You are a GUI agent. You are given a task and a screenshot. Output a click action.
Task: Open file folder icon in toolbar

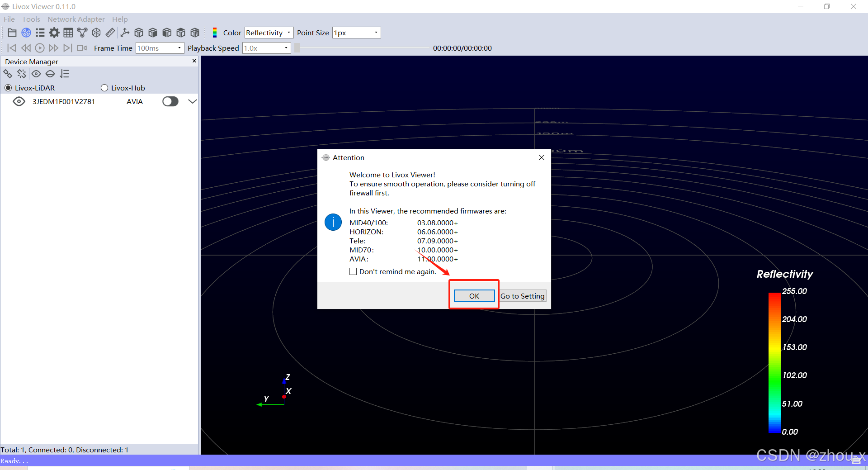[12, 33]
